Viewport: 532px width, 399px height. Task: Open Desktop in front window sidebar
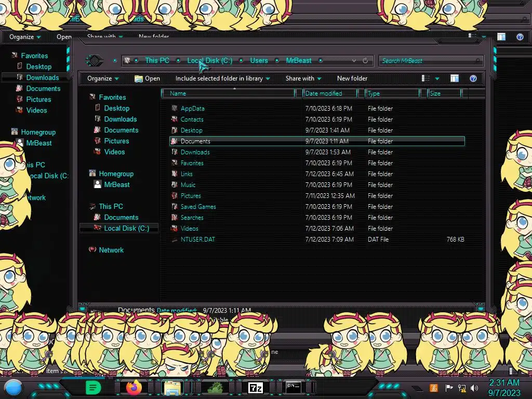point(117,108)
